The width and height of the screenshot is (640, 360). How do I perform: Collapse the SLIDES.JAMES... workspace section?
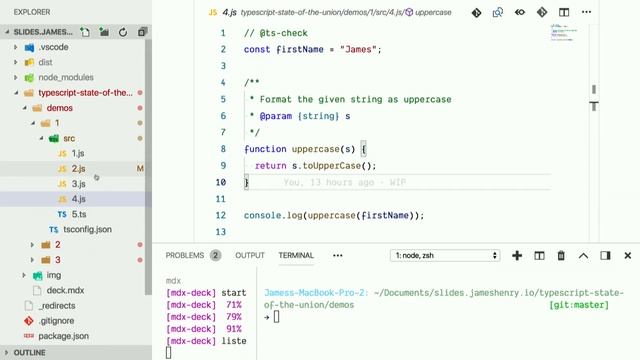[7, 32]
